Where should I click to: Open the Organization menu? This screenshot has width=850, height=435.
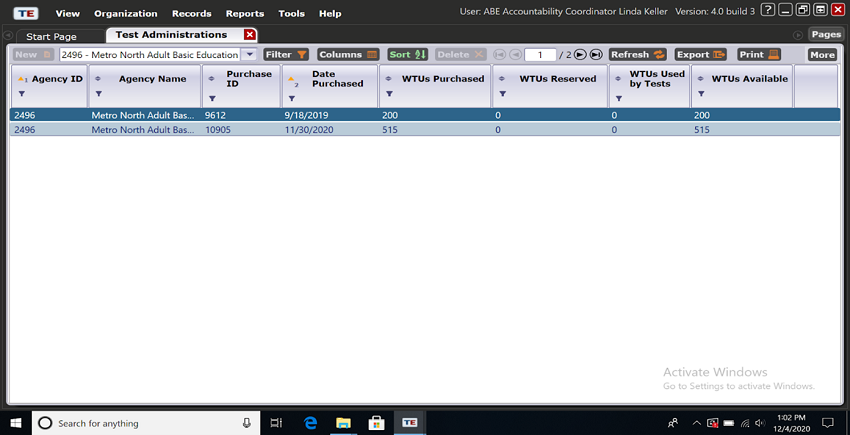point(126,14)
